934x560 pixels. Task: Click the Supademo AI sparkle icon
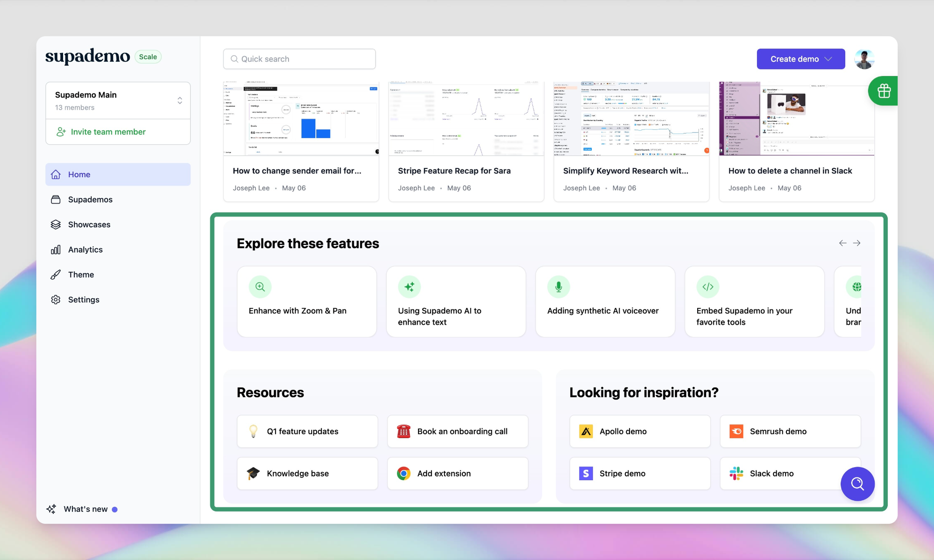tap(410, 287)
